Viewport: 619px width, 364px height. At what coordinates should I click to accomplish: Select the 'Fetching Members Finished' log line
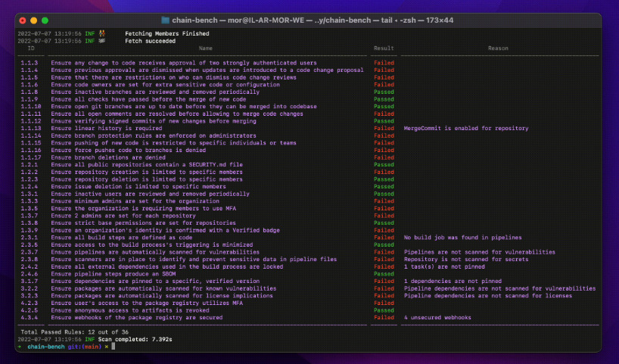pyautogui.click(x=167, y=33)
